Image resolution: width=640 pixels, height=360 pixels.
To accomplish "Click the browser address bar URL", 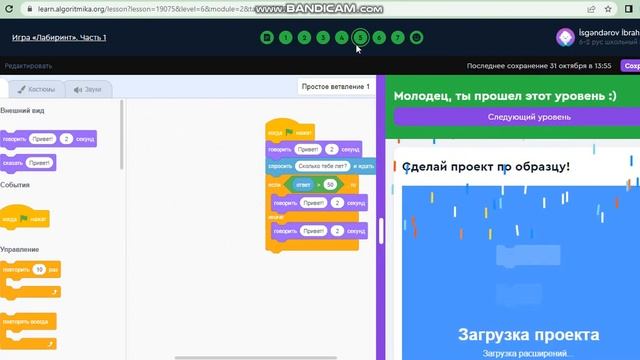I will (147, 9).
